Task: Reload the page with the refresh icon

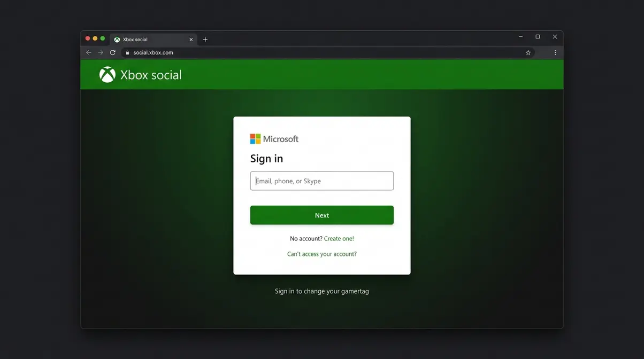Action: 112,52
